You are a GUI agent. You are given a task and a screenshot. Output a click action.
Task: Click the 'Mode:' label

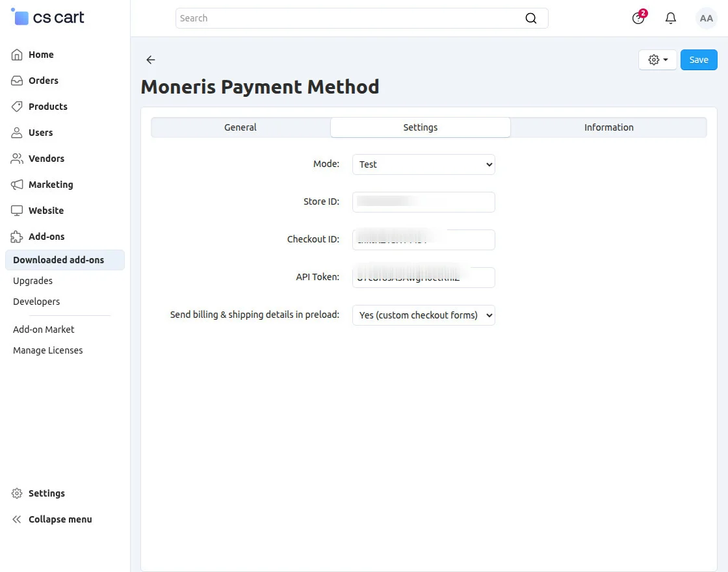(x=326, y=164)
